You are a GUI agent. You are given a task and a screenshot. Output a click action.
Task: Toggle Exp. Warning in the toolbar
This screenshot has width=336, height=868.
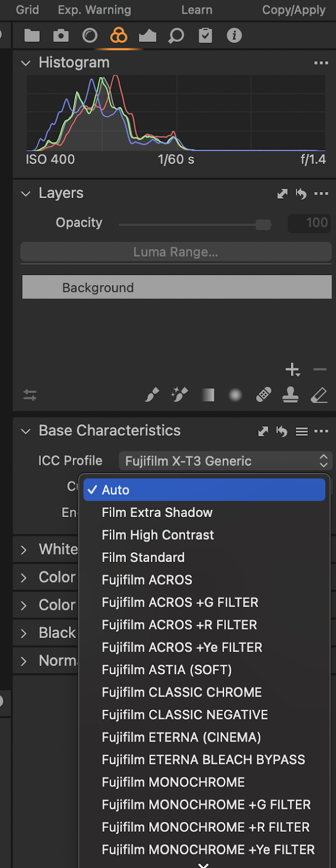[94, 10]
